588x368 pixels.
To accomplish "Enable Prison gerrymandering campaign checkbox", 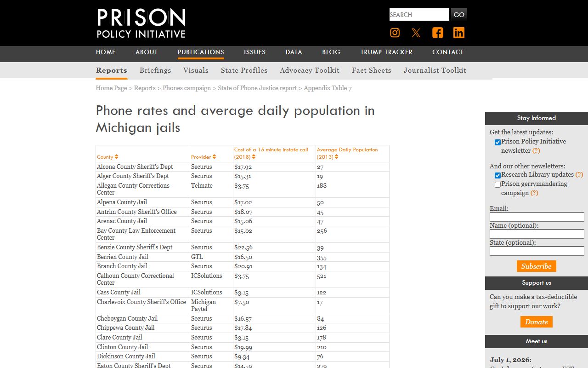I will pos(498,184).
